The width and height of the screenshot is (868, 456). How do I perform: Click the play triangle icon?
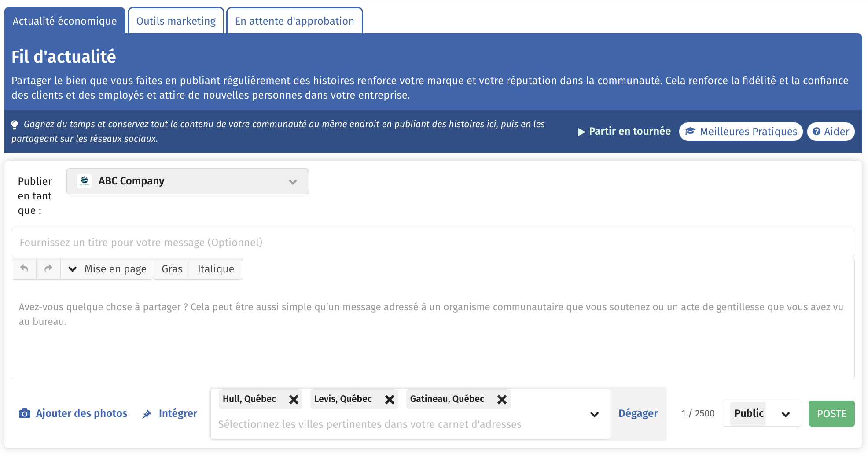pos(581,132)
